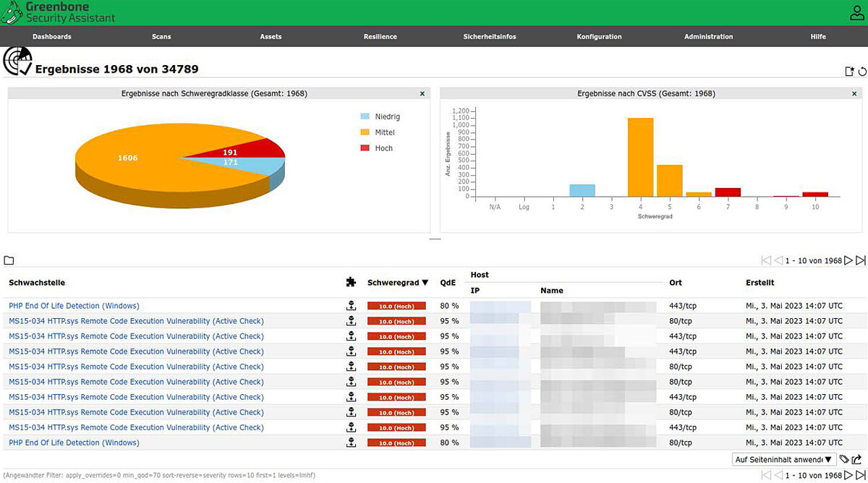The image size is (868, 483).
Task: Click the export icon at the footer's far right
Action: click(x=858, y=458)
